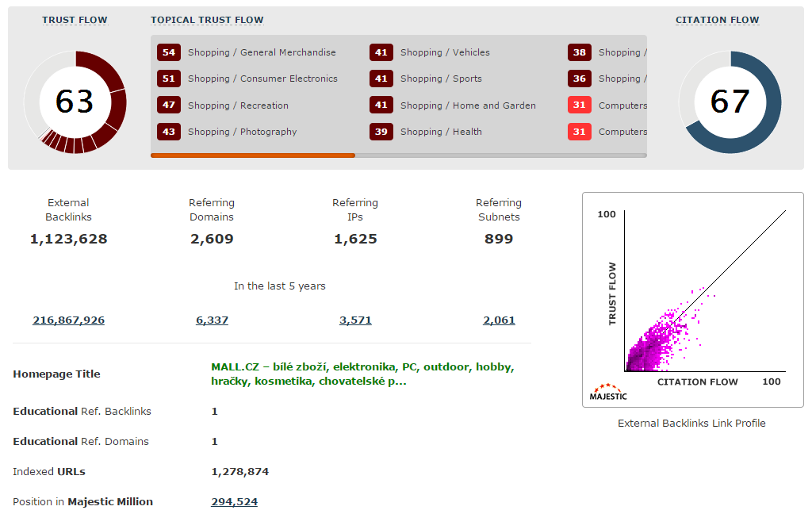
Task: Click the Referring Subnets value 899
Action: (x=499, y=239)
